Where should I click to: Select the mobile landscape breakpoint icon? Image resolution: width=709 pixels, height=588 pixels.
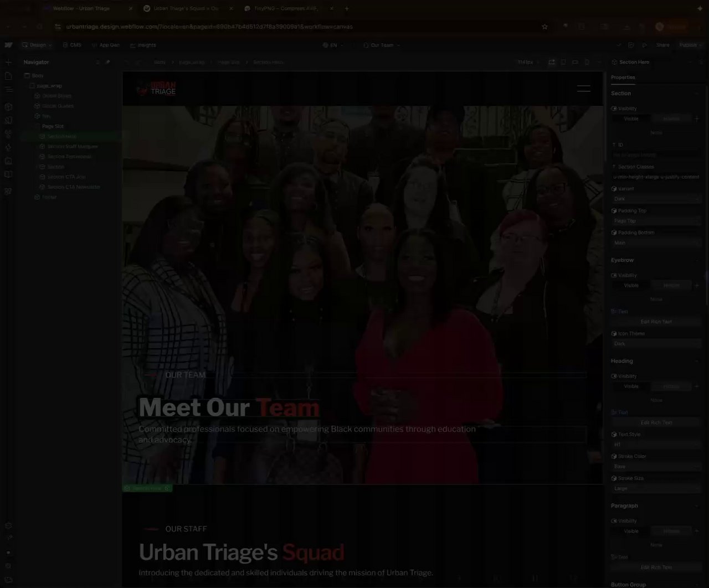click(575, 62)
